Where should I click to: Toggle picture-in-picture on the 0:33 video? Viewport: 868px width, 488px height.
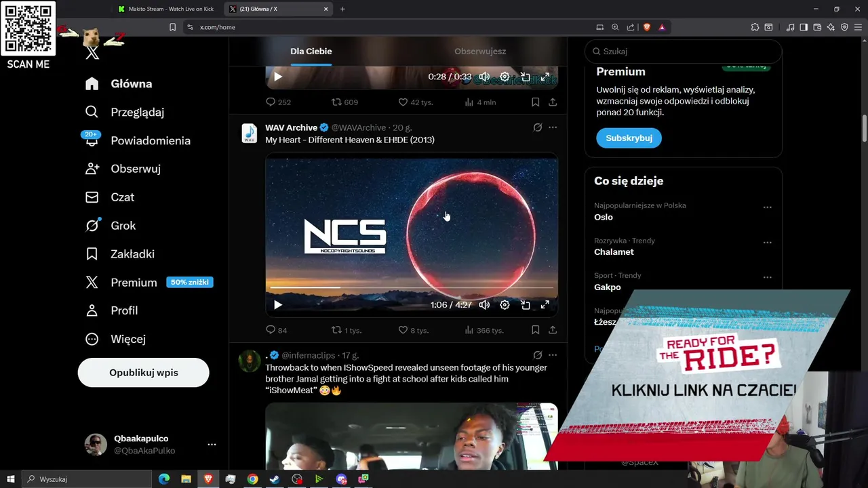click(x=525, y=77)
